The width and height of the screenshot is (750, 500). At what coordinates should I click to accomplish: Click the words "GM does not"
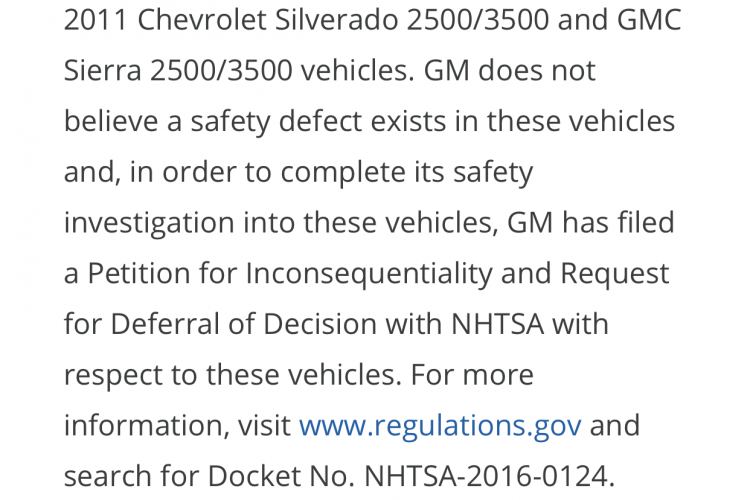(509, 71)
